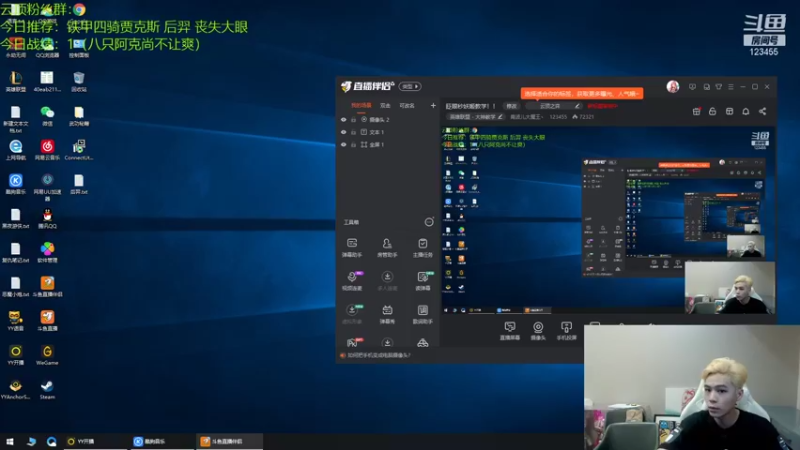Click the bell notification icon in header
This screenshot has width=800, height=450.
[x=746, y=111]
